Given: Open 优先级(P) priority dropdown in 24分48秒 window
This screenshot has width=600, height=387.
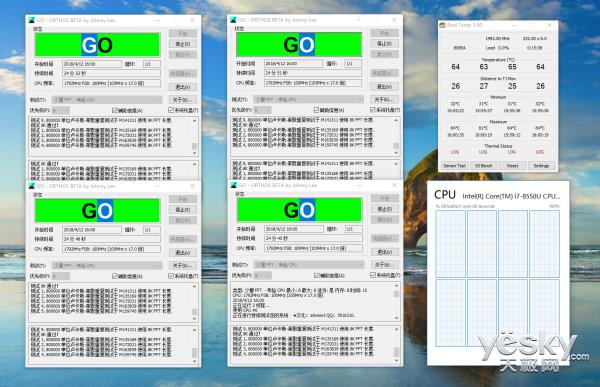Looking at the screenshot, I should [x=60, y=276].
